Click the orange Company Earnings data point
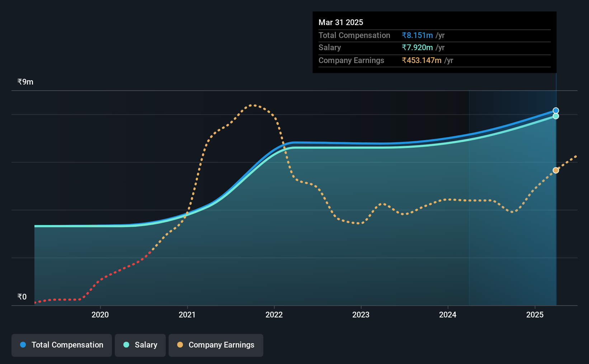Image resolution: width=589 pixels, height=364 pixels. point(556,170)
